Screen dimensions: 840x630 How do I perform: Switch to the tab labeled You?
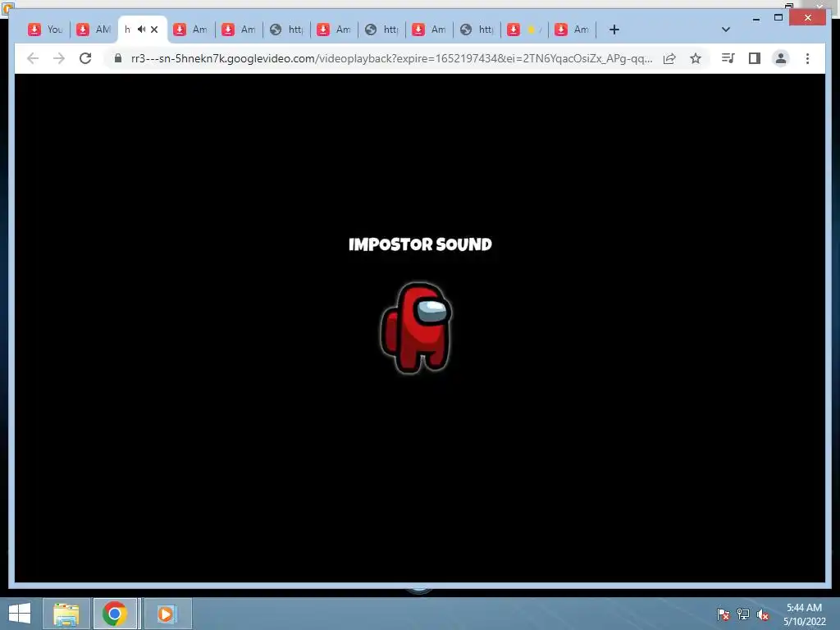(x=46, y=30)
